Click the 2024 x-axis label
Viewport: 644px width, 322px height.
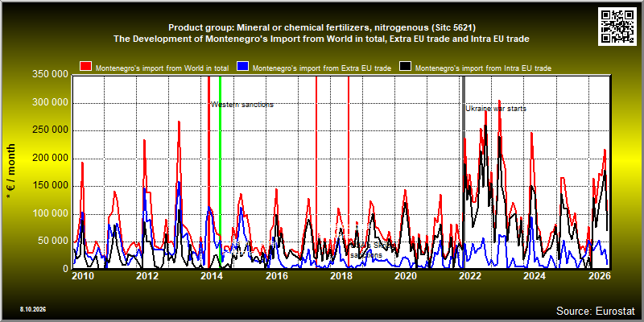535,276
